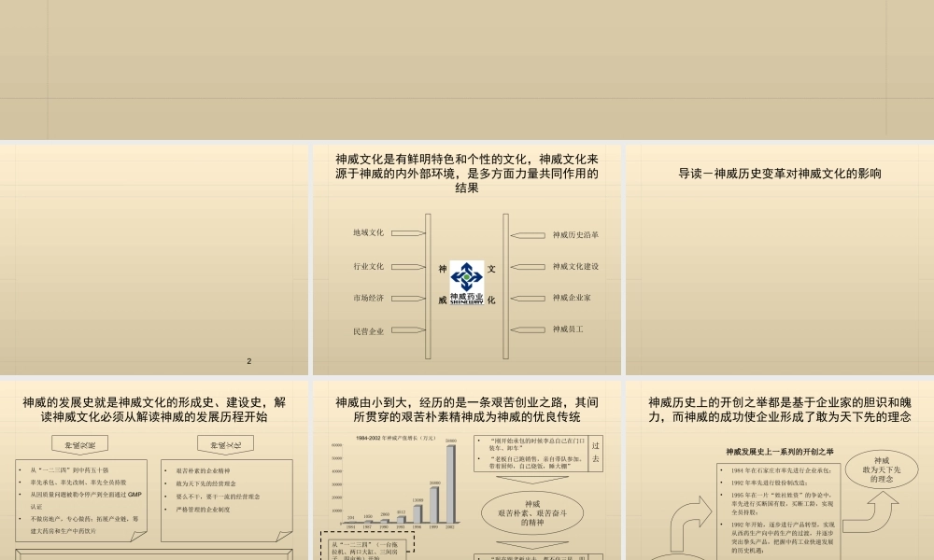934x560 pixels.
Task: Select the 神威历史沿革 arrow pointer
Action: [528, 233]
